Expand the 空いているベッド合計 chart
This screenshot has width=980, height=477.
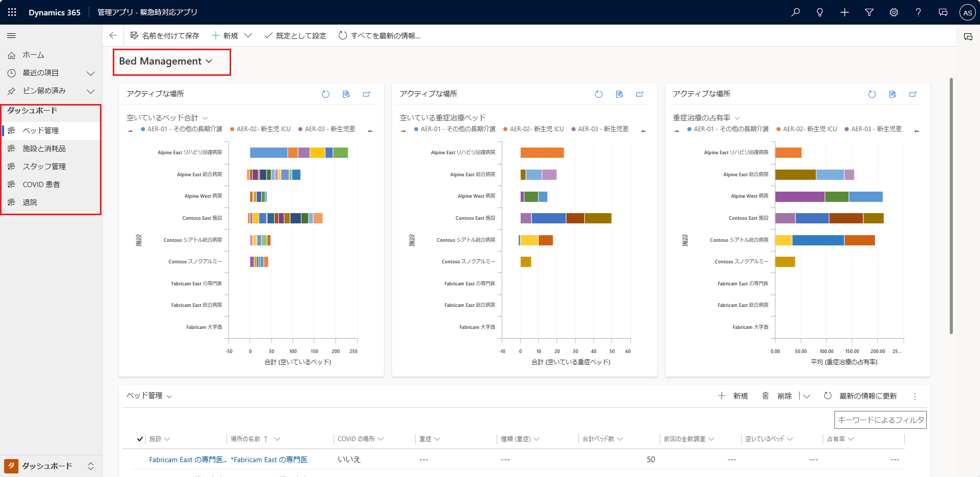[366, 94]
